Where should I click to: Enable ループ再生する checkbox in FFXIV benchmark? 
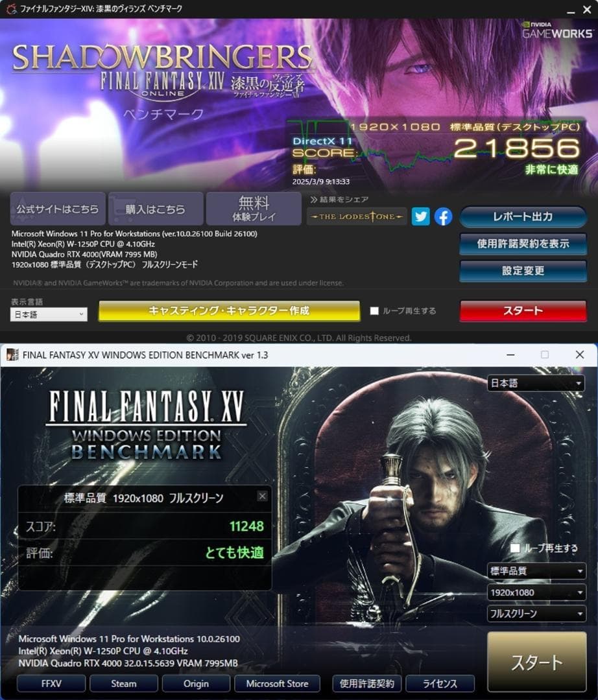374,310
